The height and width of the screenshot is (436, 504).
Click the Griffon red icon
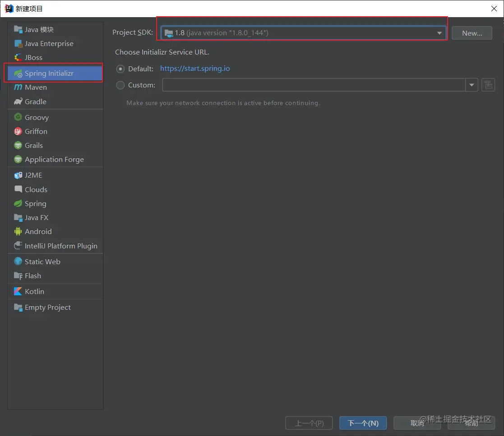pos(18,131)
